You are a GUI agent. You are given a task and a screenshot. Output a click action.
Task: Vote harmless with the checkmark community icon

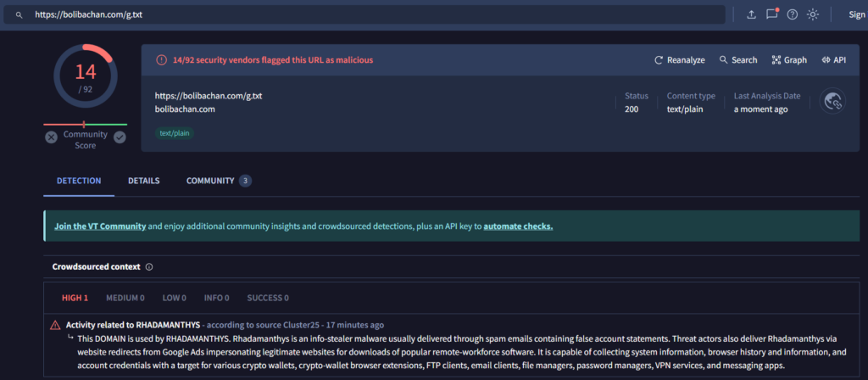click(120, 137)
